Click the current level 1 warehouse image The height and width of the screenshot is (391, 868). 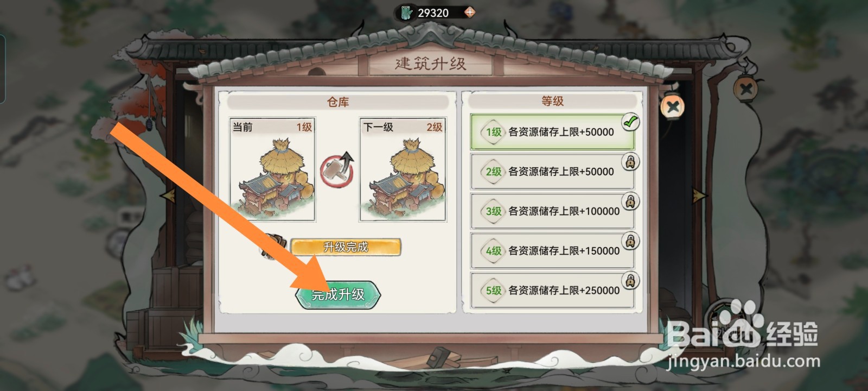[272, 170]
